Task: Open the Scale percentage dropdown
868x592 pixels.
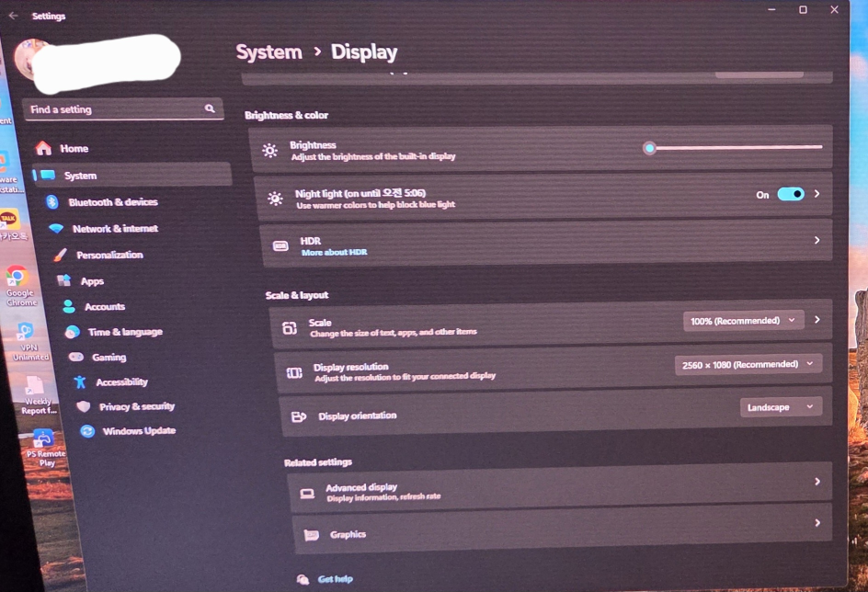Action: (744, 321)
